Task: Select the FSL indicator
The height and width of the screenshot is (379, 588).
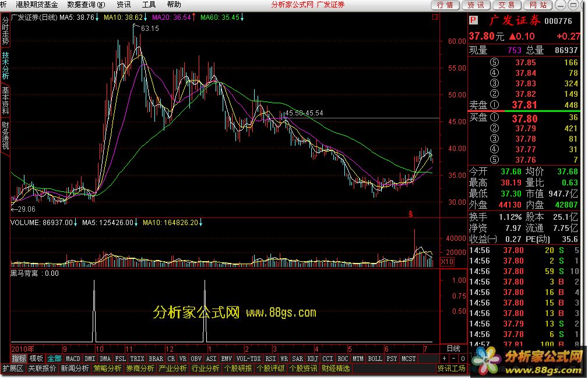Action: (x=121, y=359)
